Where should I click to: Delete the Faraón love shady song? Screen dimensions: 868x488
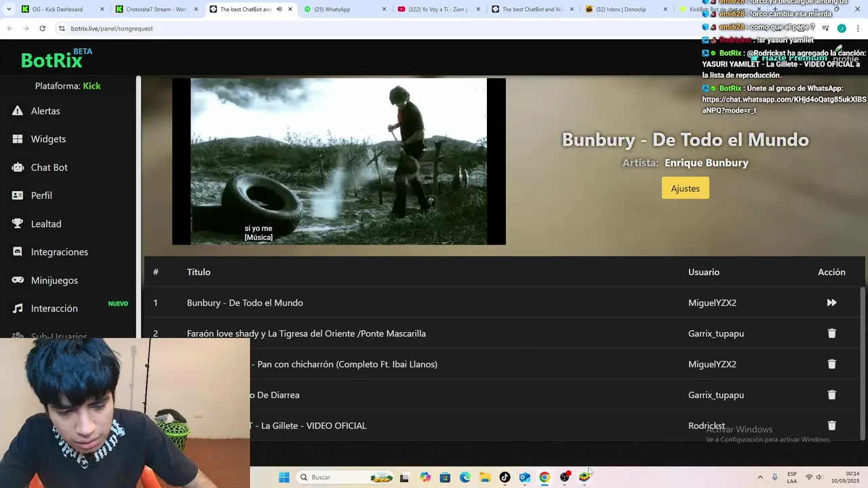click(x=831, y=333)
